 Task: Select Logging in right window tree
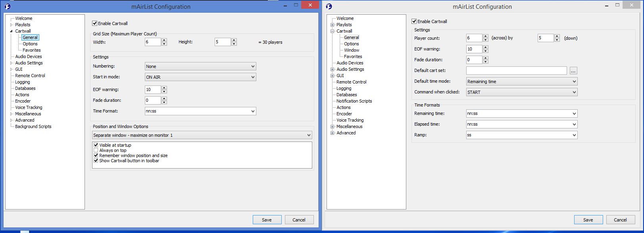tap(344, 88)
